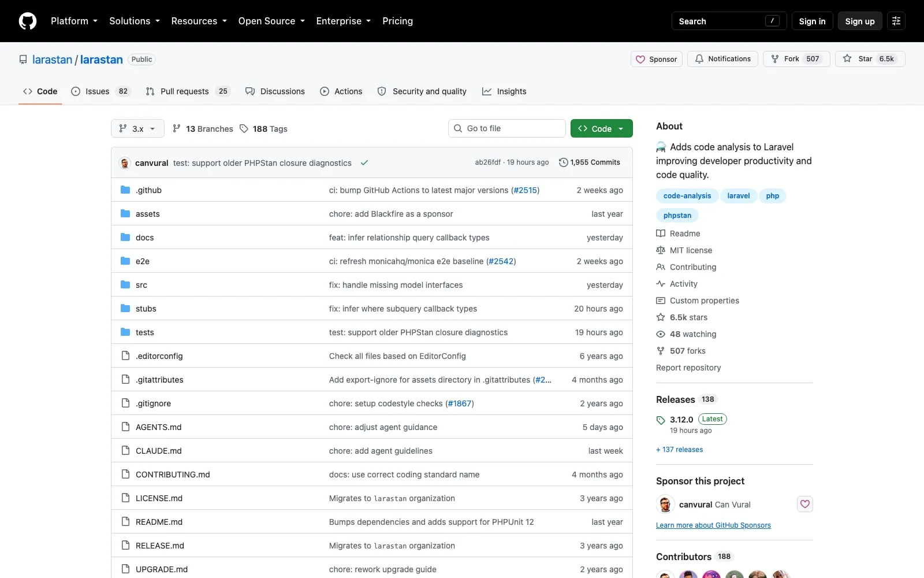
Task: View the 188 Tags link
Action: pyautogui.click(x=263, y=129)
